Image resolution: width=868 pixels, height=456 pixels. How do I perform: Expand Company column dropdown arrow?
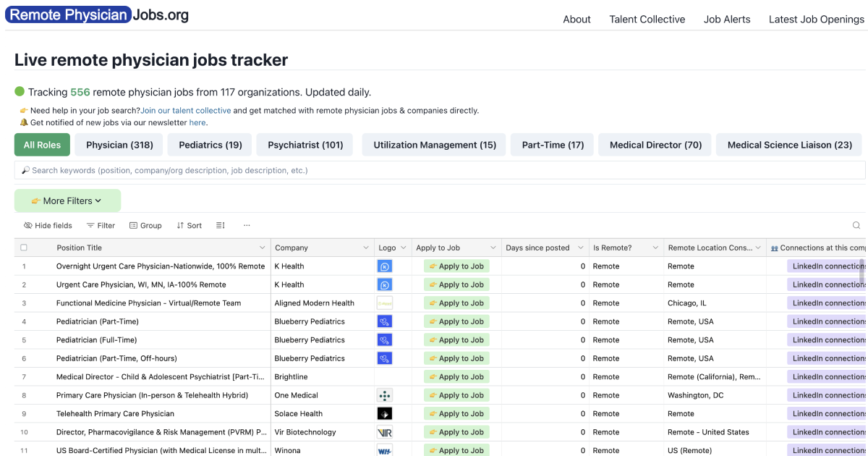coord(366,248)
